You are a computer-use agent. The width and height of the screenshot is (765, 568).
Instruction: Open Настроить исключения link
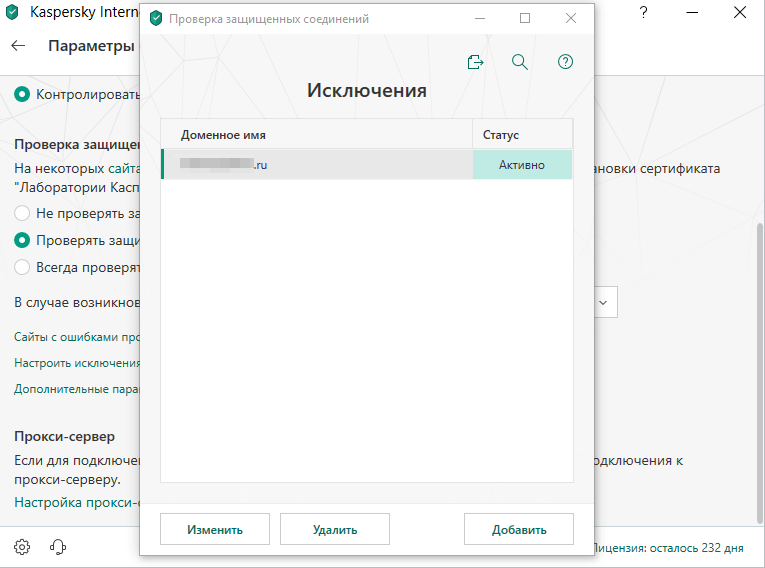(77, 363)
